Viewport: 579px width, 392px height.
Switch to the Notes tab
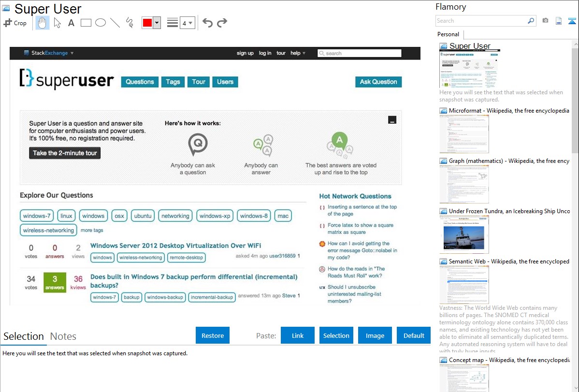63,336
